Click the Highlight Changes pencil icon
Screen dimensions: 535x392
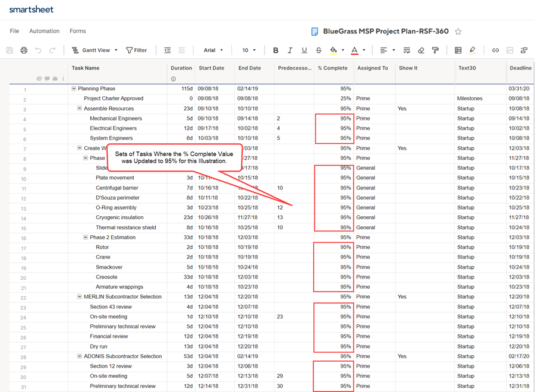471,50
